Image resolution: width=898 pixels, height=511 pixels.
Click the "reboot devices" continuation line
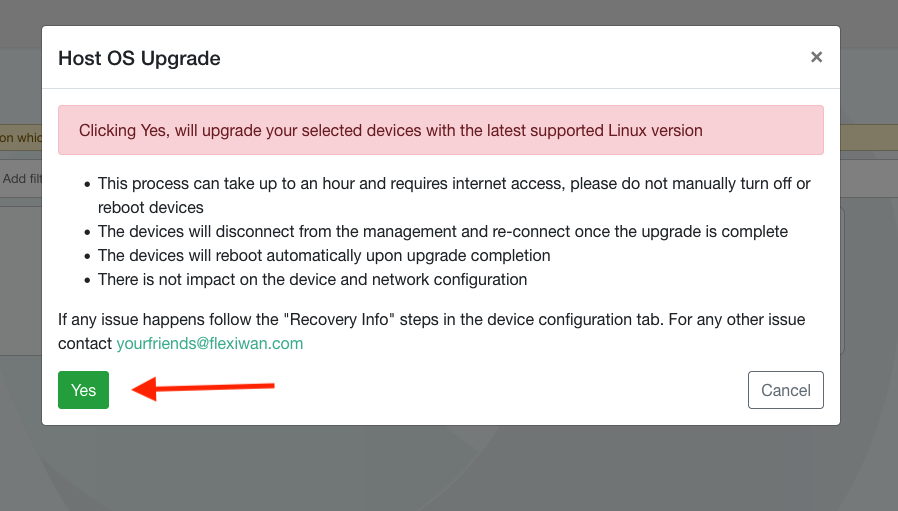click(x=151, y=208)
